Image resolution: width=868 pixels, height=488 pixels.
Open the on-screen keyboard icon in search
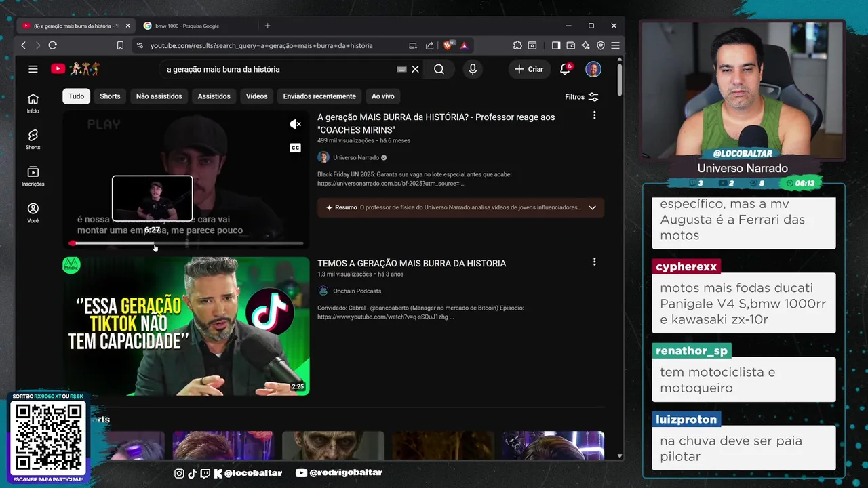401,69
